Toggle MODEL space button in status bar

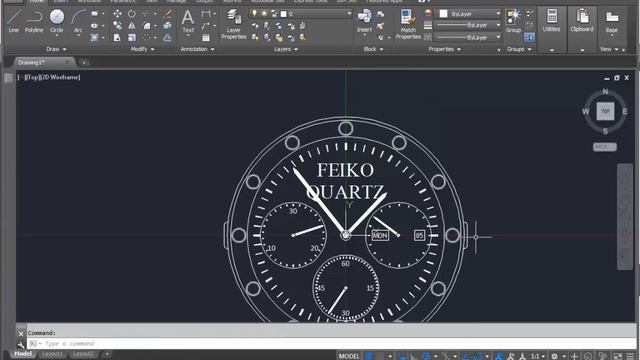coord(349,356)
